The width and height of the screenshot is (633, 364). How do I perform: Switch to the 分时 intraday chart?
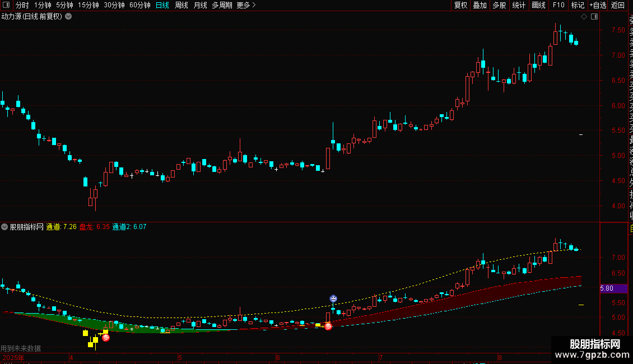(22, 5)
